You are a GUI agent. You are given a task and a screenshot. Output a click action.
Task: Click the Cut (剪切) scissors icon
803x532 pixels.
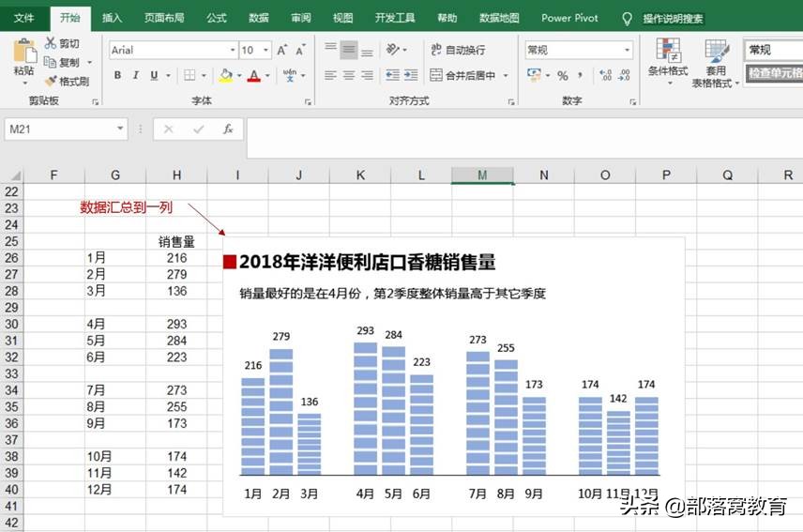click(51, 43)
